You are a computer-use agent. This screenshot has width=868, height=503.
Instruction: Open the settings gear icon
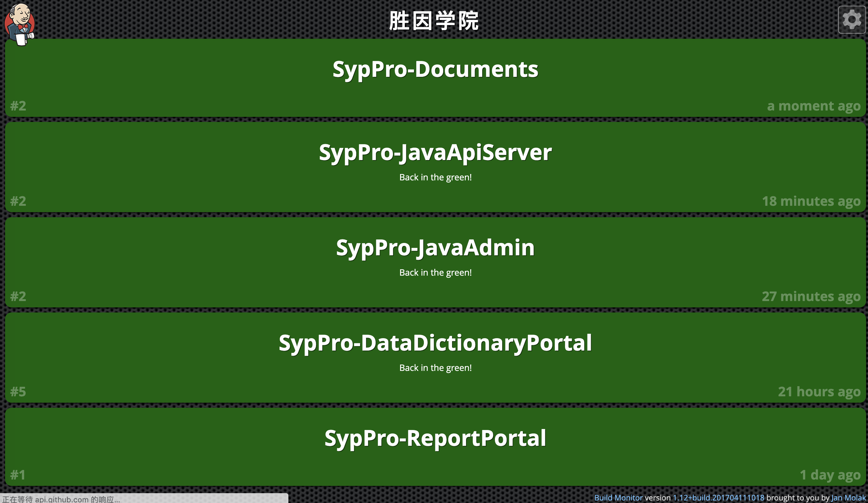(x=852, y=20)
